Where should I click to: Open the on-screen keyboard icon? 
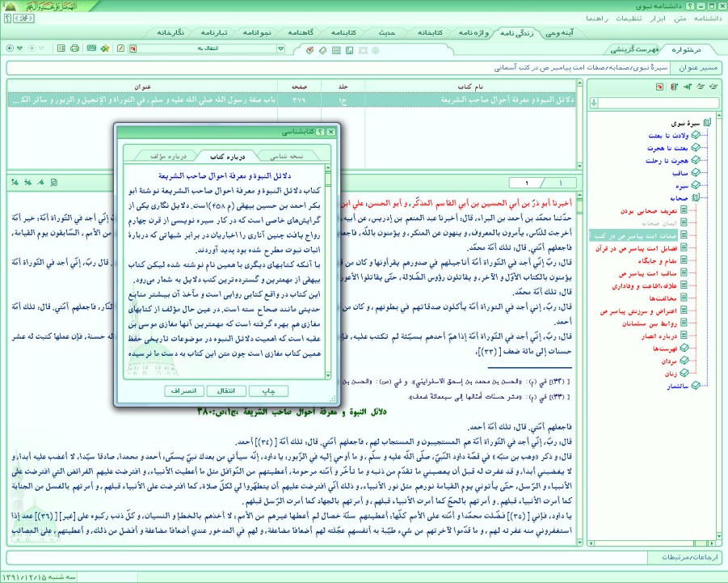click(91, 49)
